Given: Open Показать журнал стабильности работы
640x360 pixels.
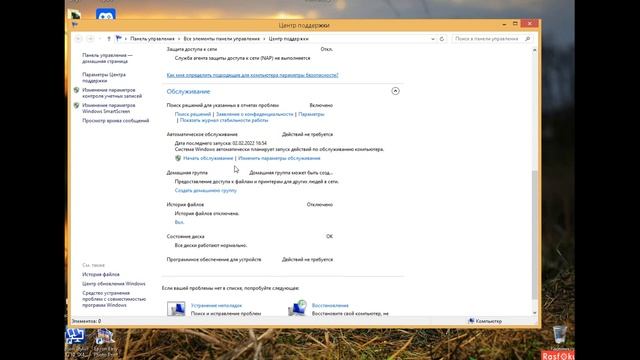Looking at the screenshot, I should pos(224,120).
